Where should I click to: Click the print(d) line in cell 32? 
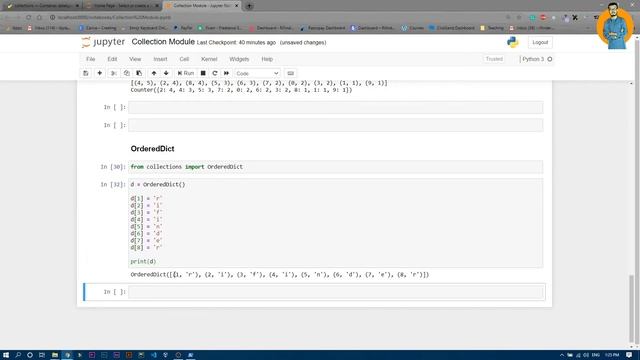(x=143, y=261)
